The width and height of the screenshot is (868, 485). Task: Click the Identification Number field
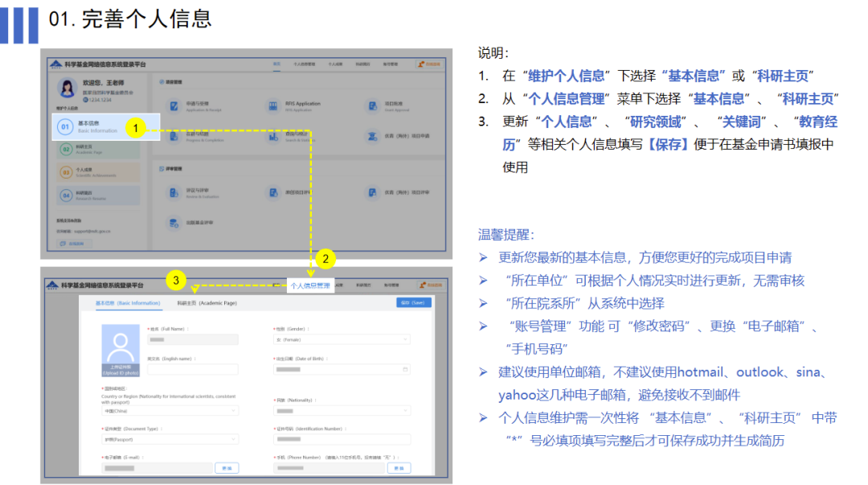pyautogui.click(x=342, y=439)
